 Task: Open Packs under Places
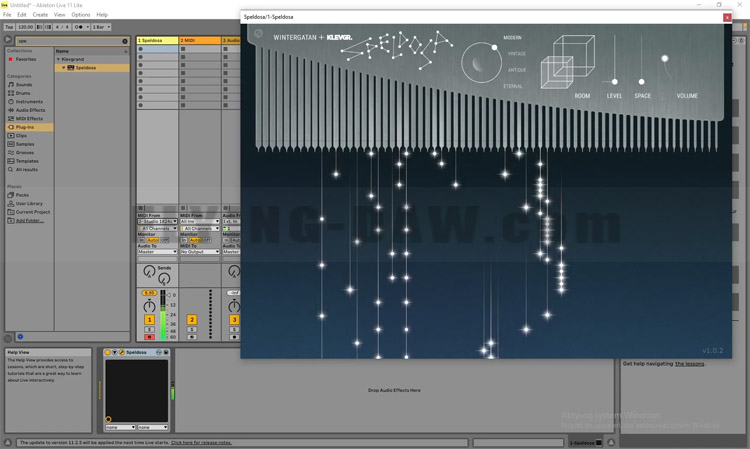pos(22,195)
